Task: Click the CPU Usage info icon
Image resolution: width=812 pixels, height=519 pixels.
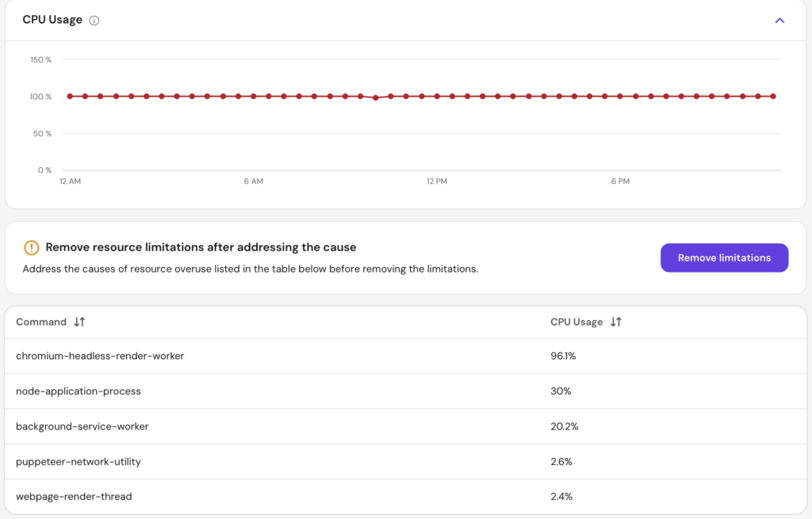Action: pyautogui.click(x=94, y=20)
